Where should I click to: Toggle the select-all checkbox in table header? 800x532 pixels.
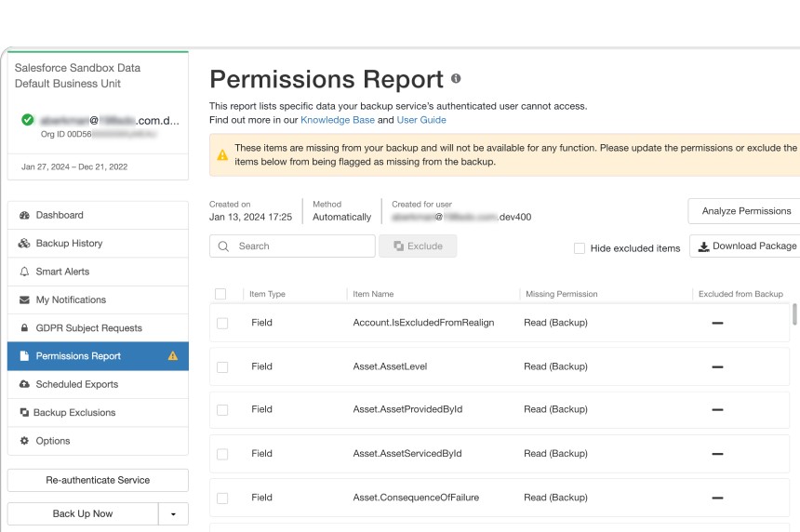pos(220,294)
